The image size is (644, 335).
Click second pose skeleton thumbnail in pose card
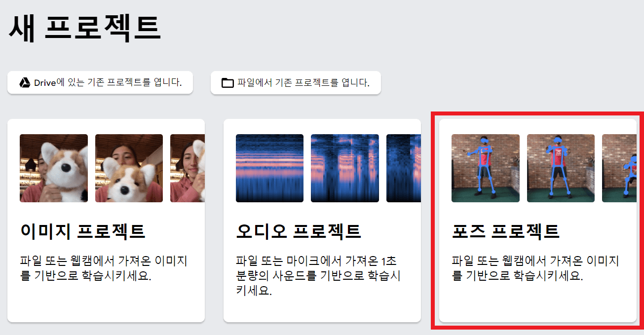point(561,168)
